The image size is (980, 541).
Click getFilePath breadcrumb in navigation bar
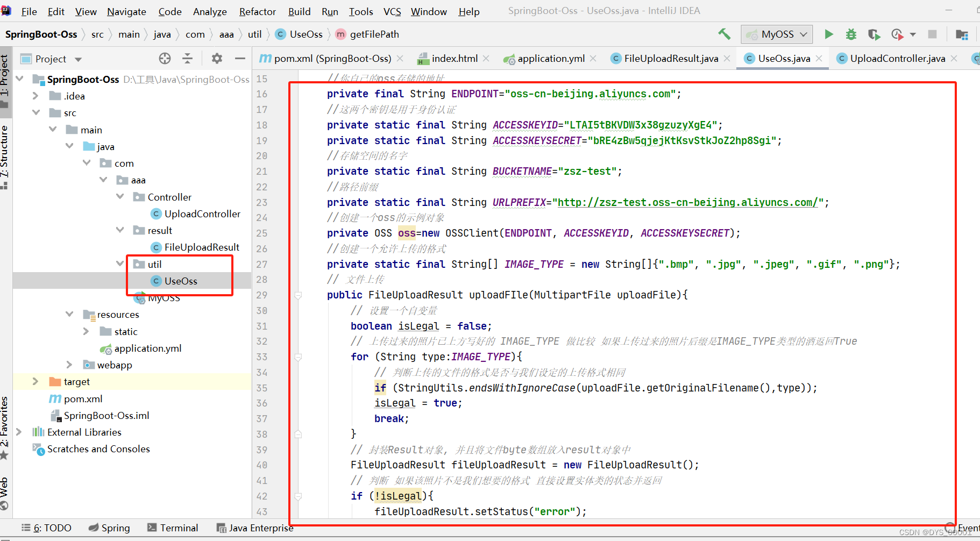[374, 34]
